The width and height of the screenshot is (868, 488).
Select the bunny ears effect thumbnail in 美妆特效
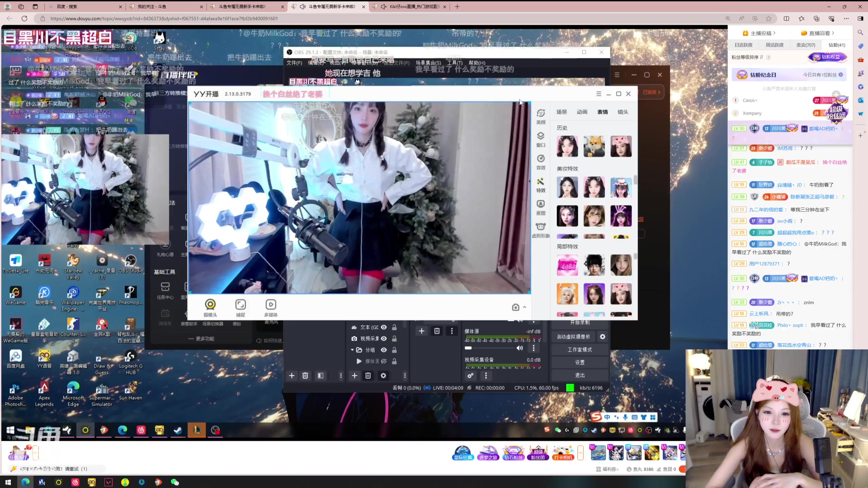[x=621, y=216]
